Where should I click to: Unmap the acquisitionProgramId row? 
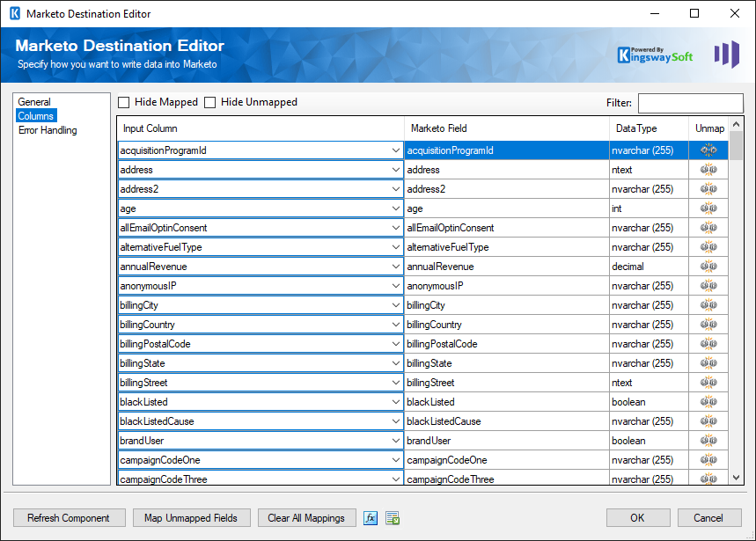[708, 150]
